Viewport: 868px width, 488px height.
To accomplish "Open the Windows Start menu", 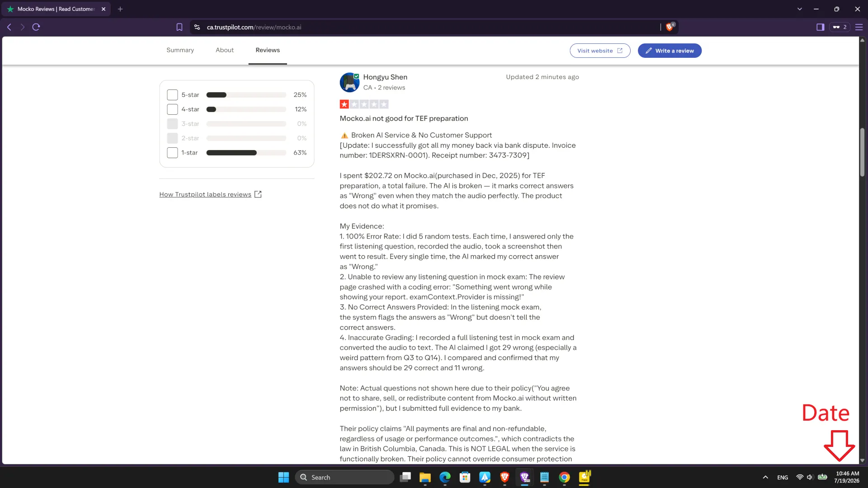I will click(x=283, y=477).
